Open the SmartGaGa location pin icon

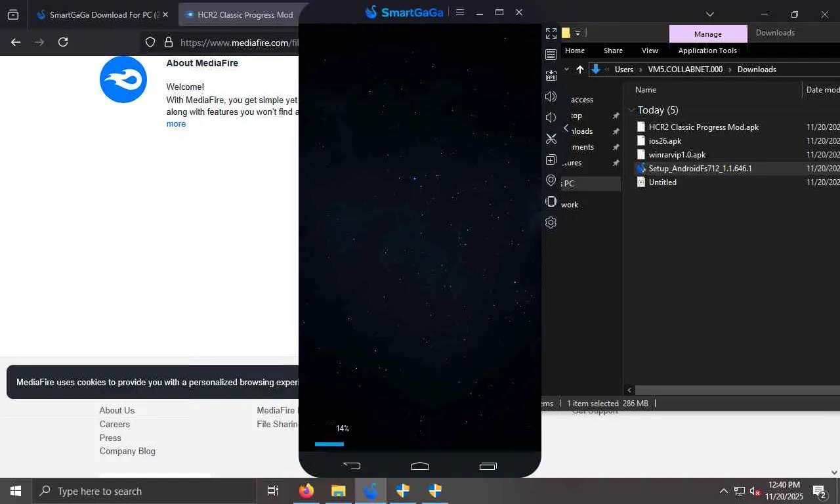(x=551, y=180)
